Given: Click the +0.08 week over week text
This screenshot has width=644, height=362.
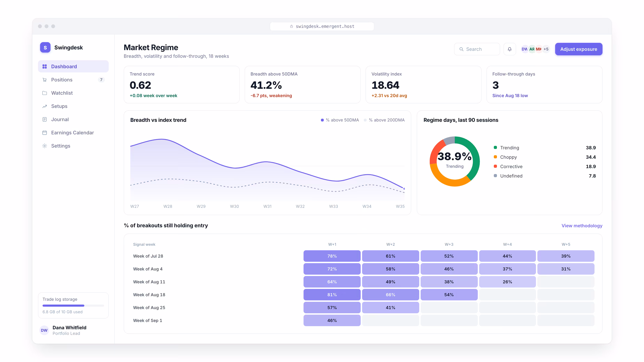Looking at the screenshot, I should [153, 96].
